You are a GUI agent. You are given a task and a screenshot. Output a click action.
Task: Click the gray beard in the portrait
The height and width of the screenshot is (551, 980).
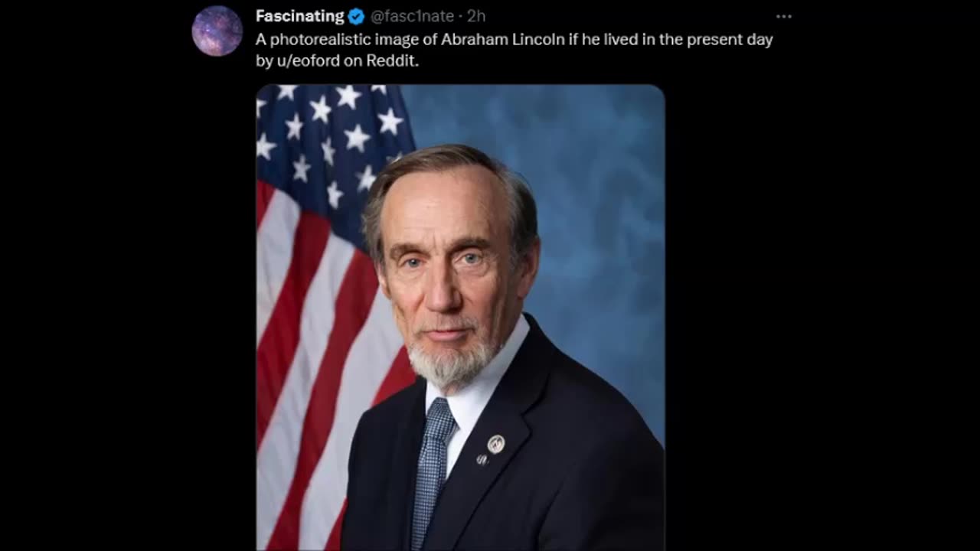click(450, 360)
